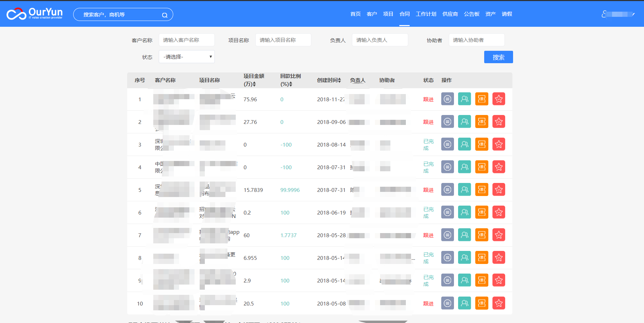Open user account menu in header
The height and width of the screenshot is (323, 644).
pyautogui.click(x=618, y=14)
